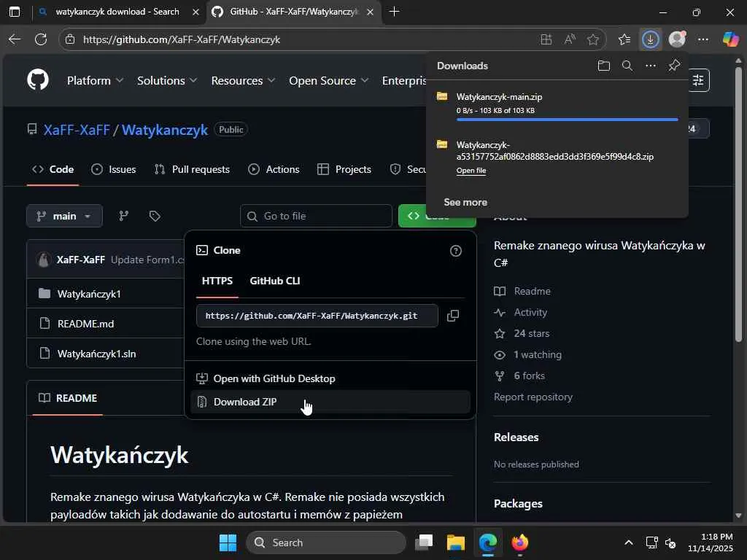Refresh the page with the reload icon
Image resolution: width=747 pixels, height=560 pixels.
pyautogui.click(x=41, y=39)
